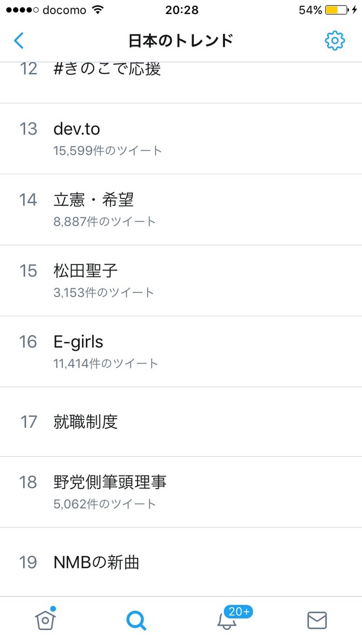Open the E-girls trend
This screenshot has height=644, width=362.
(181, 351)
